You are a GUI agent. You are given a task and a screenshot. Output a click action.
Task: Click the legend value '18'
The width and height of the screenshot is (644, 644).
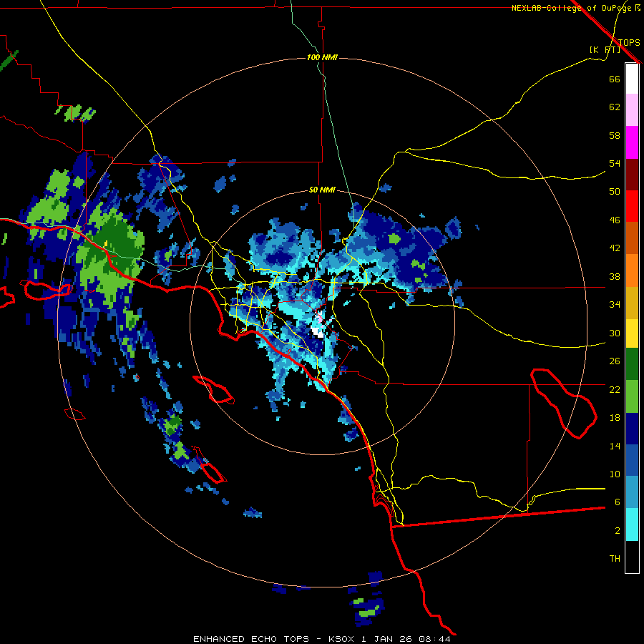pos(615,418)
